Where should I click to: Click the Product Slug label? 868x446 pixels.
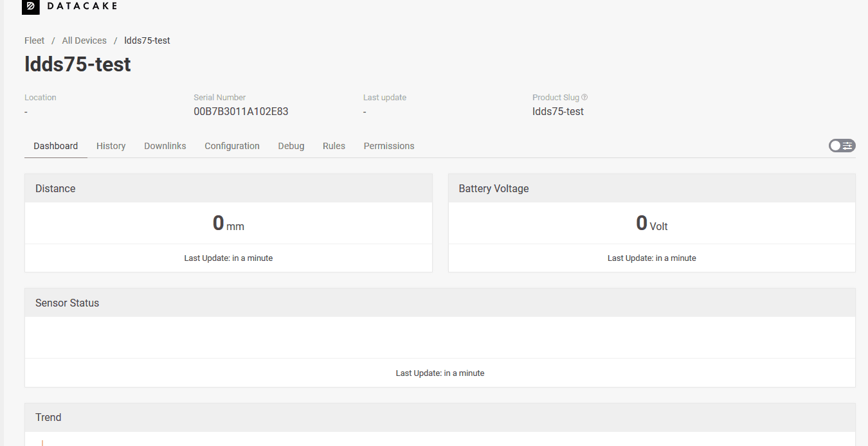(556, 98)
